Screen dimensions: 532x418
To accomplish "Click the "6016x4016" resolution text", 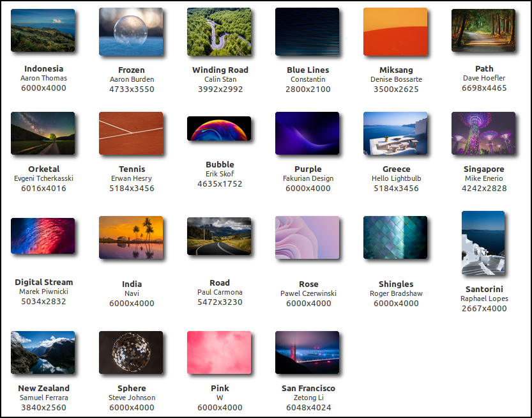I will pyautogui.click(x=44, y=188).
